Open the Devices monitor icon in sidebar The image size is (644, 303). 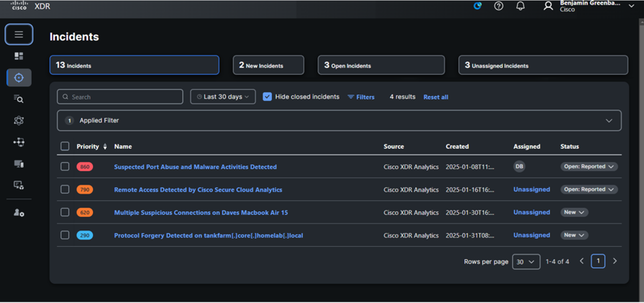(x=18, y=164)
